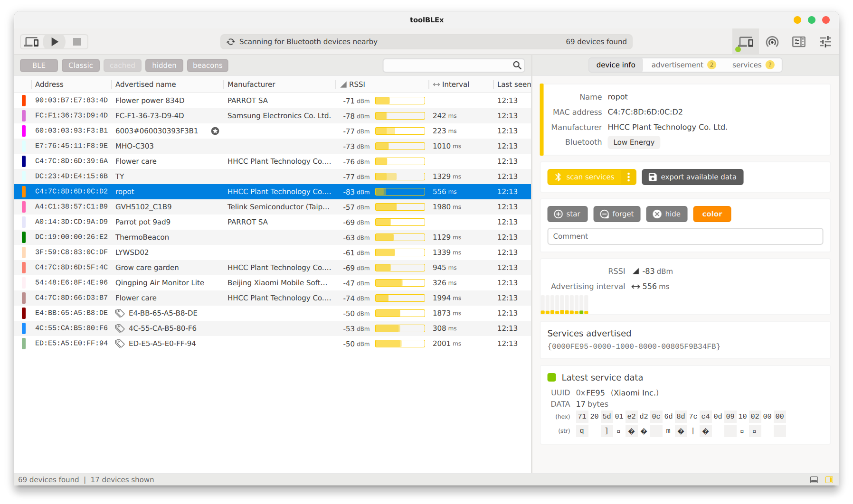Click the search magnifier icon

coord(517,65)
